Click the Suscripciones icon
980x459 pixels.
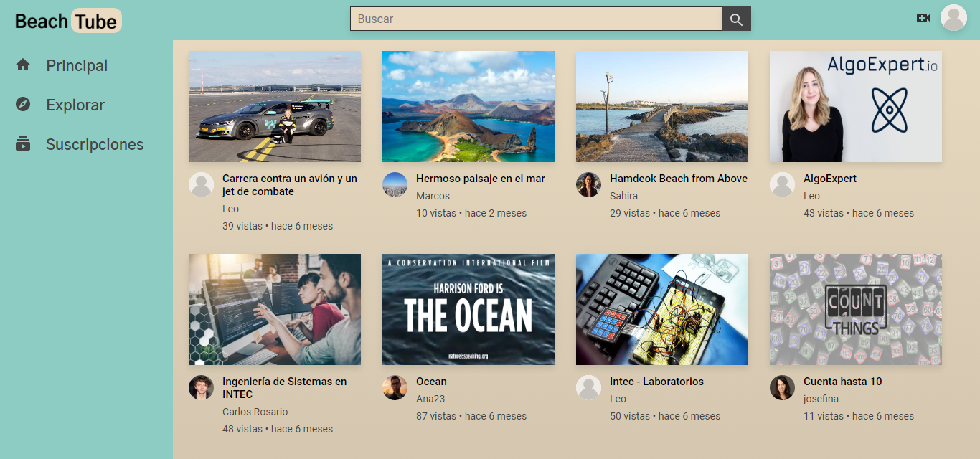click(x=23, y=143)
